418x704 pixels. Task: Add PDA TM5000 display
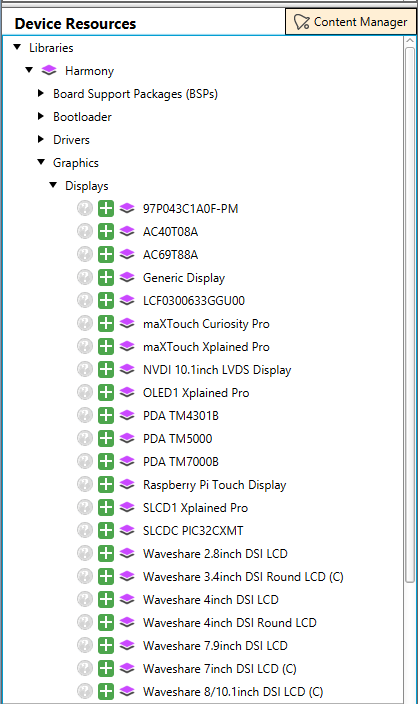click(106, 438)
